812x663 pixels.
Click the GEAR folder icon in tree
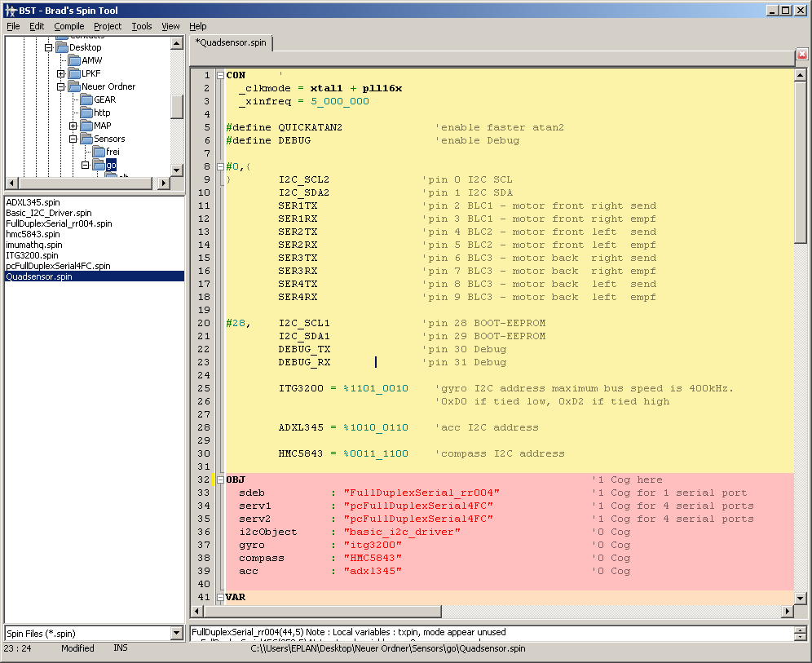(86, 99)
